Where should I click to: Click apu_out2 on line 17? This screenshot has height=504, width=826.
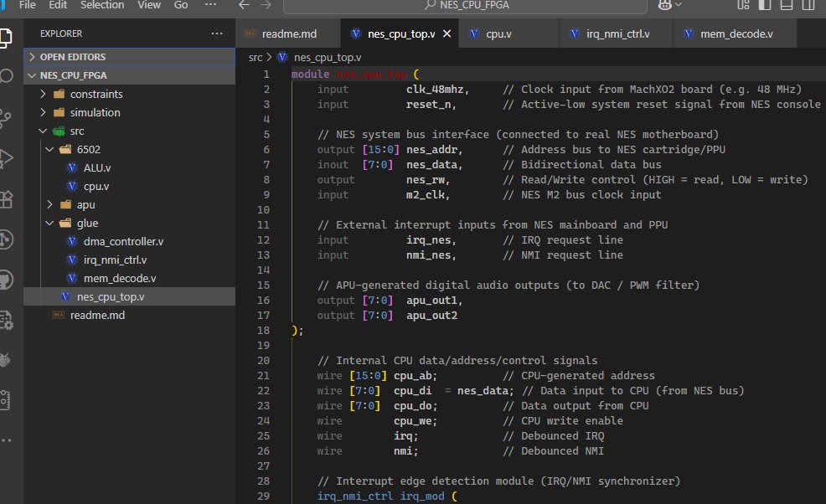tap(431, 315)
